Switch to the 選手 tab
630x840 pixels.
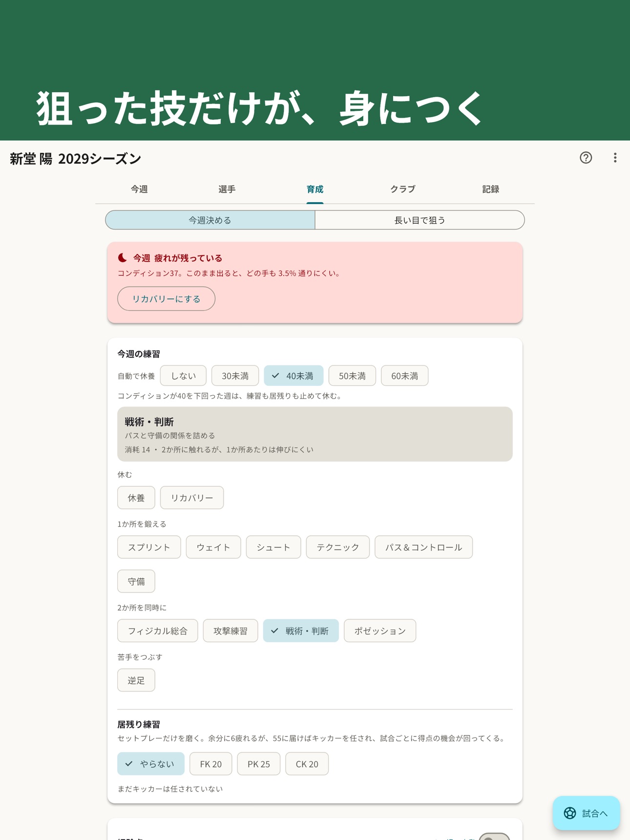(227, 189)
